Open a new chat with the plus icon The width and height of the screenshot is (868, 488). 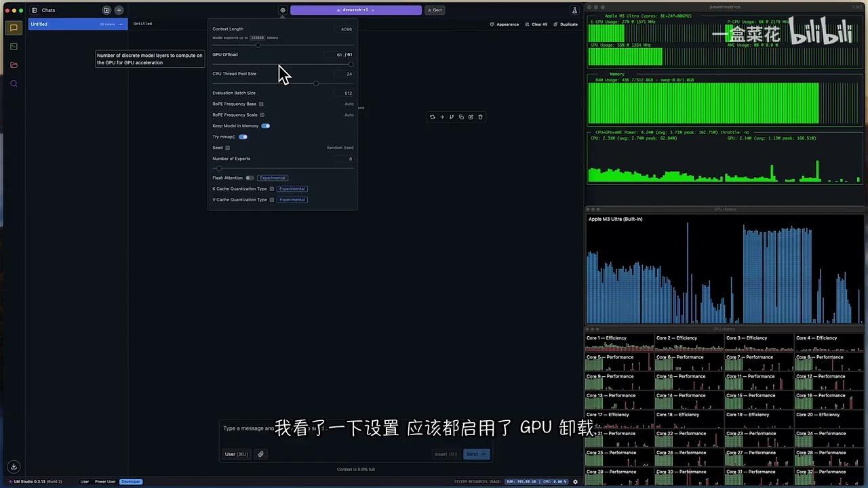tap(119, 9)
